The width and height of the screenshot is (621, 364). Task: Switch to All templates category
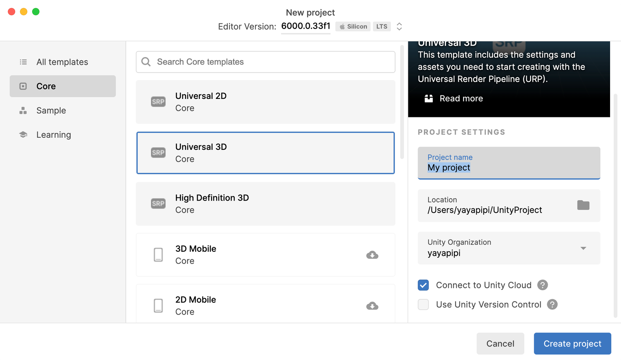click(x=62, y=62)
